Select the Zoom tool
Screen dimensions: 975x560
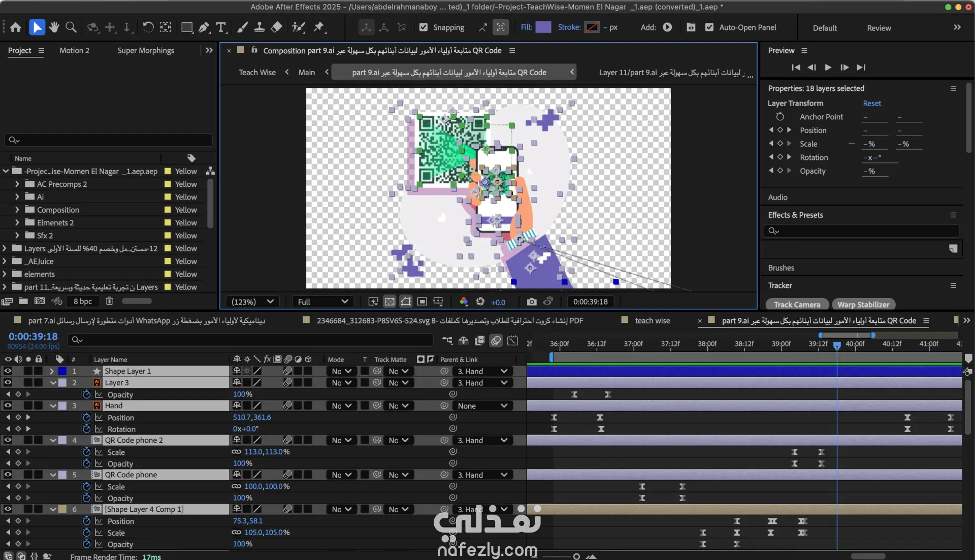coord(71,27)
